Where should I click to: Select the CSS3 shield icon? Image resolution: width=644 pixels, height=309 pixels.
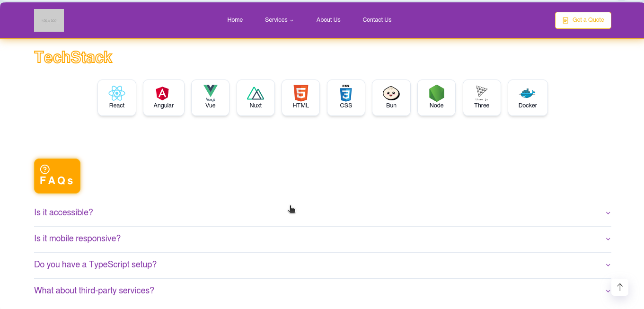[346, 93]
